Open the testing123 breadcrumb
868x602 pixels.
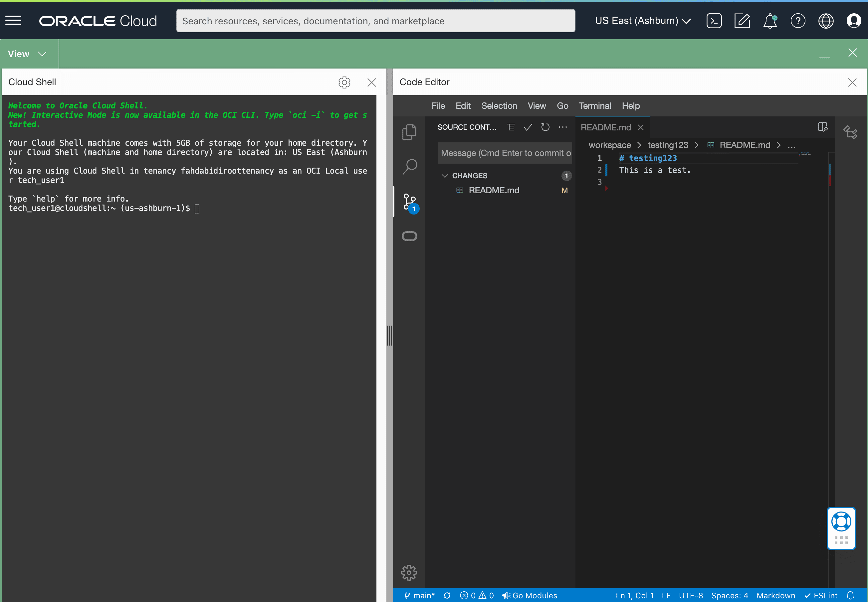[668, 145]
